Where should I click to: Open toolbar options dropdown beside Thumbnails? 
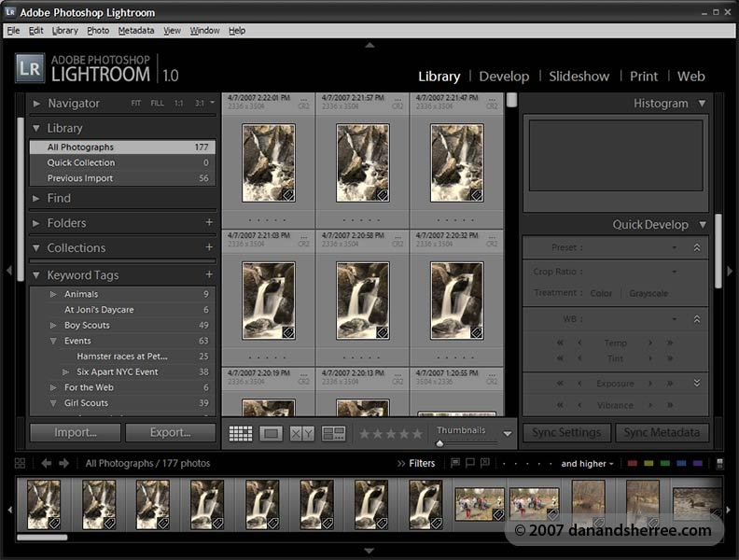pyautogui.click(x=507, y=433)
